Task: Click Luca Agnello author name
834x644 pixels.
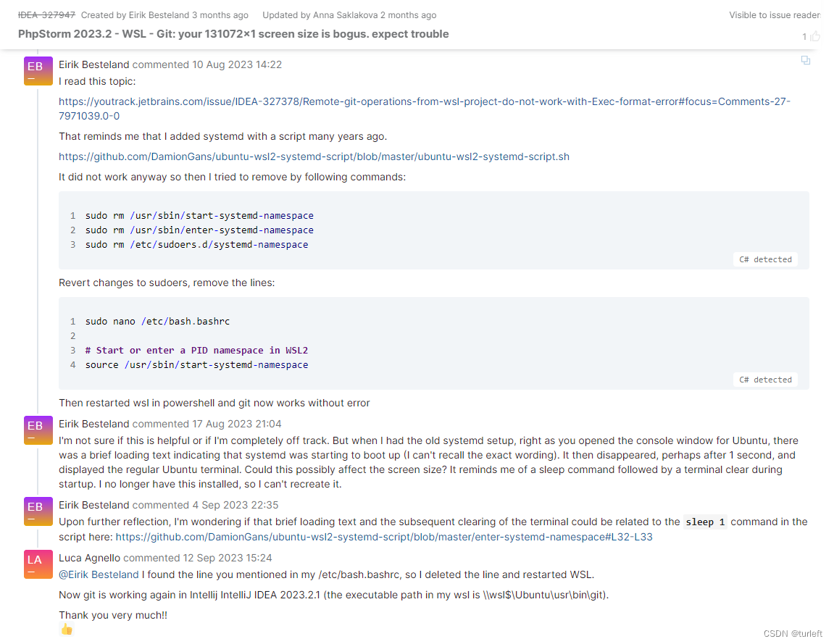Action: (x=89, y=558)
